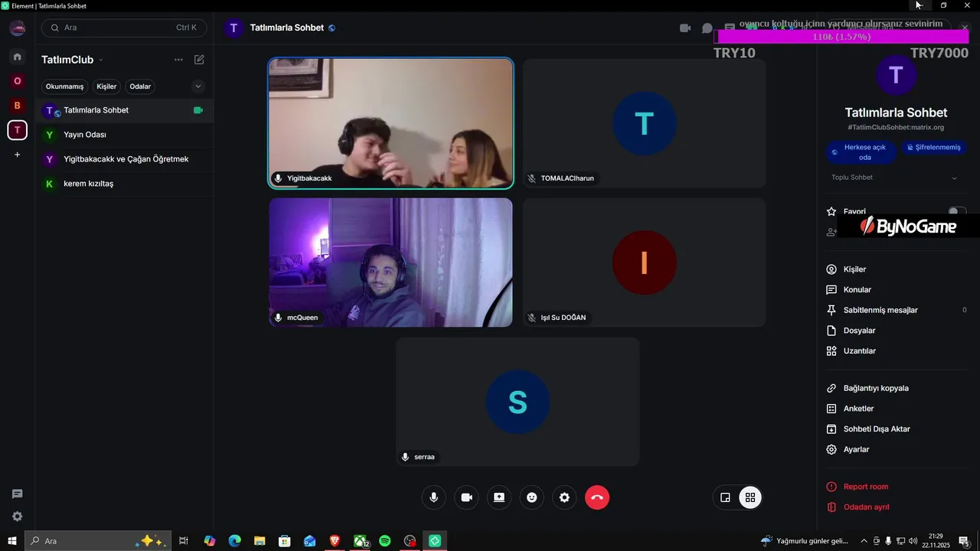Hang up the call with red button
The width and height of the screenshot is (980, 551).
click(x=597, y=497)
